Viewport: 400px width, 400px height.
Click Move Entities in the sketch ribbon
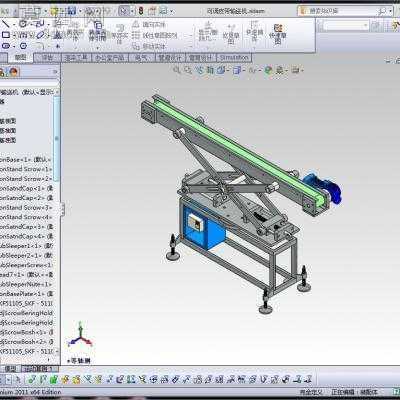[x=149, y=46]
